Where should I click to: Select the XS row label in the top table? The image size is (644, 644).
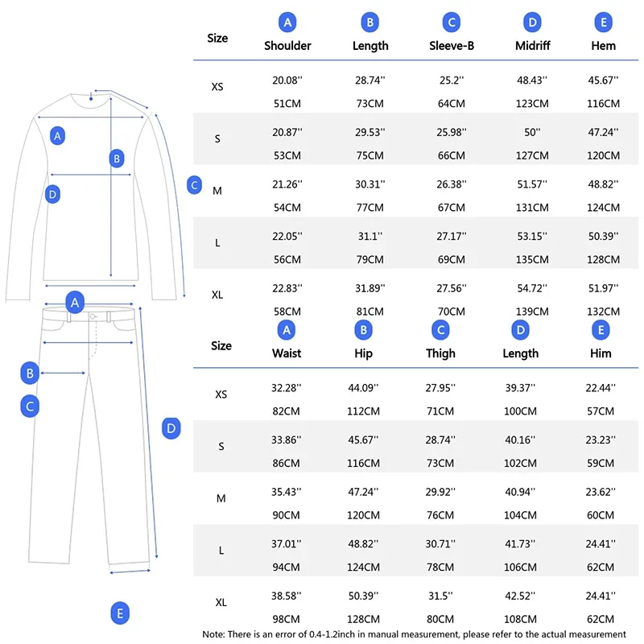click(217, 86)
